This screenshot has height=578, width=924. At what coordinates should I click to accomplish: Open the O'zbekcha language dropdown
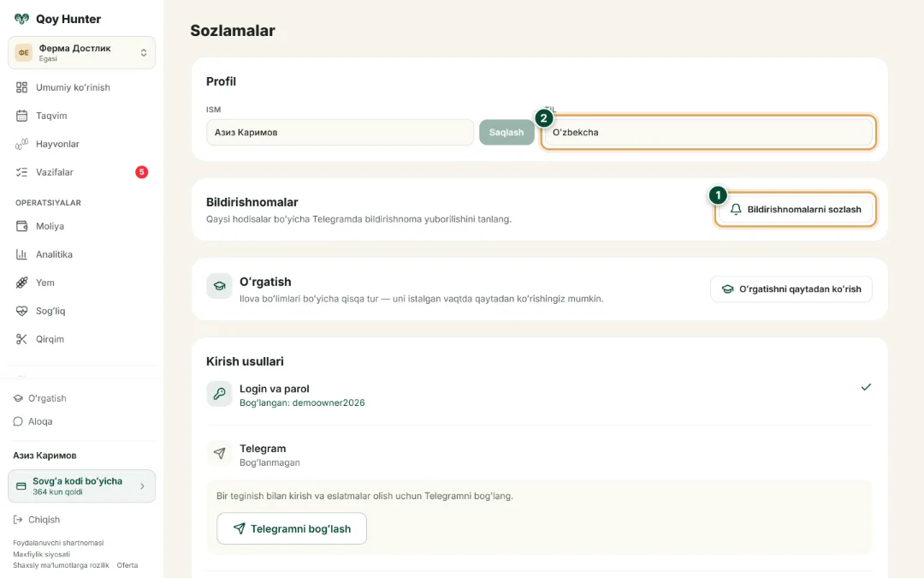(708, 132)
